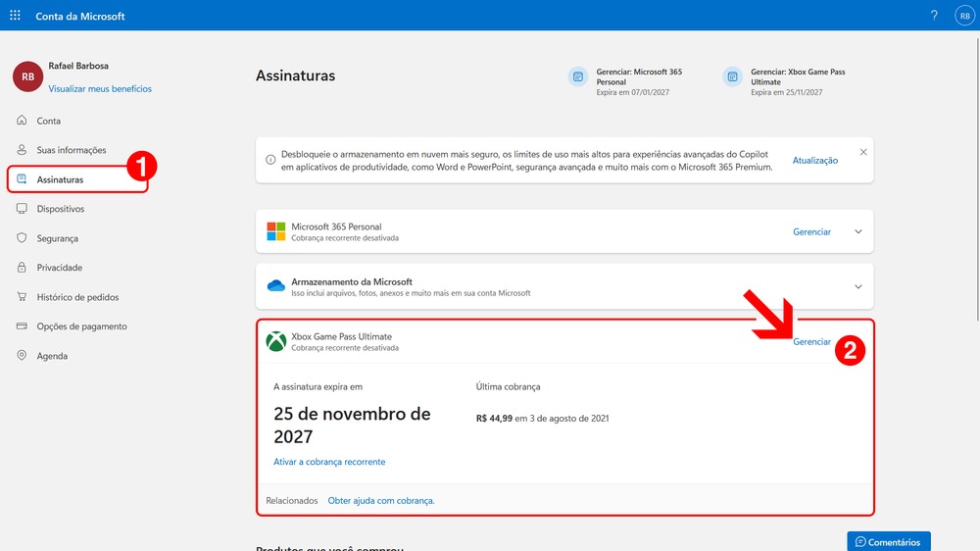Open Dispositivos from the left navigation
Image resolution: width=980 pixels, height=551 pixels.
pos(61,209)
